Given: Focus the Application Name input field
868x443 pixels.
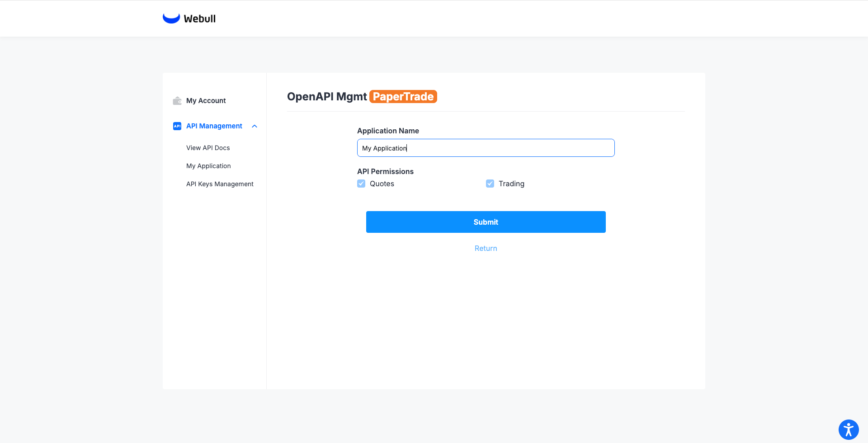Looking at the screenshot, I should (486, 148).
